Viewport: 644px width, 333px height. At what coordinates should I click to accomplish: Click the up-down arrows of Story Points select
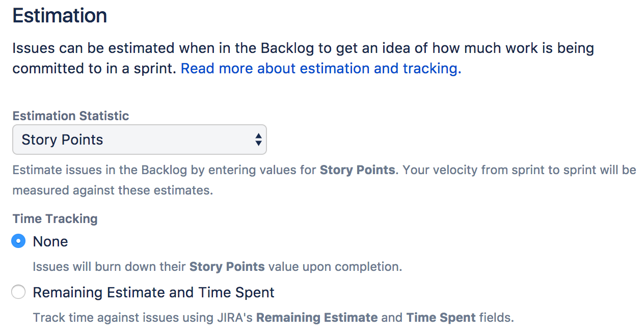point(258,140)
